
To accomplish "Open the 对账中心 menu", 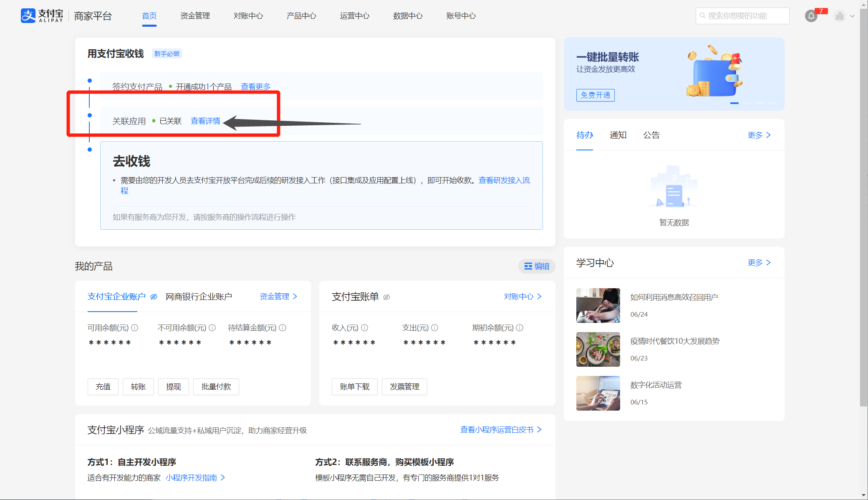I will point(248,16).
